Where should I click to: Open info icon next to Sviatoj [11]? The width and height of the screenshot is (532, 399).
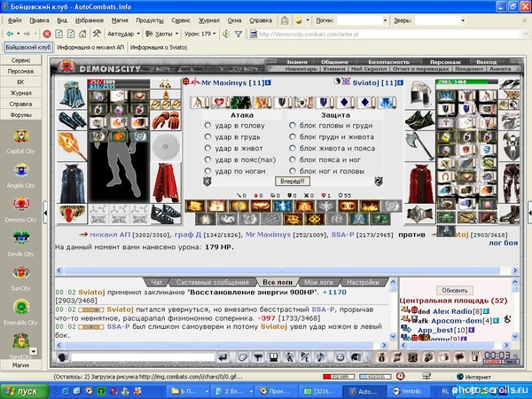[x=401, y=82]
